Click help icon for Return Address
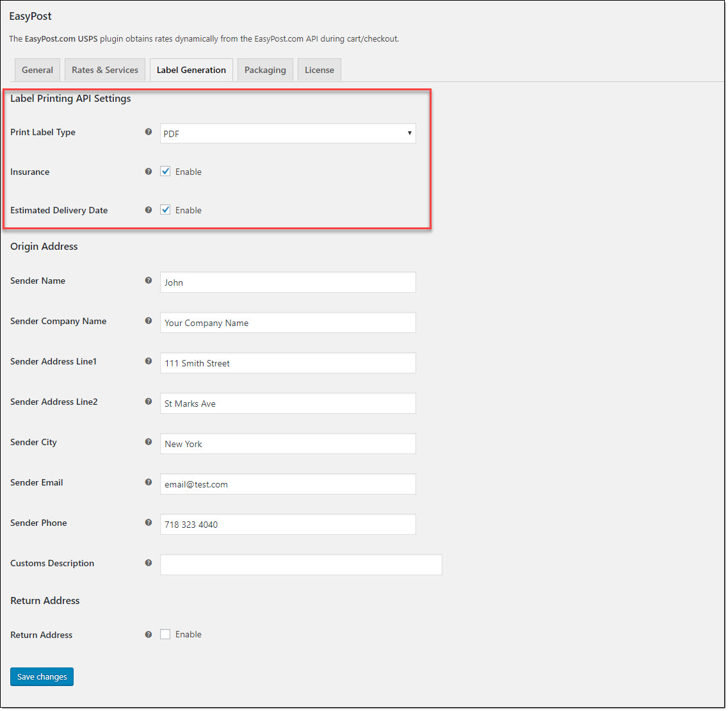 (x=148, y=635)
